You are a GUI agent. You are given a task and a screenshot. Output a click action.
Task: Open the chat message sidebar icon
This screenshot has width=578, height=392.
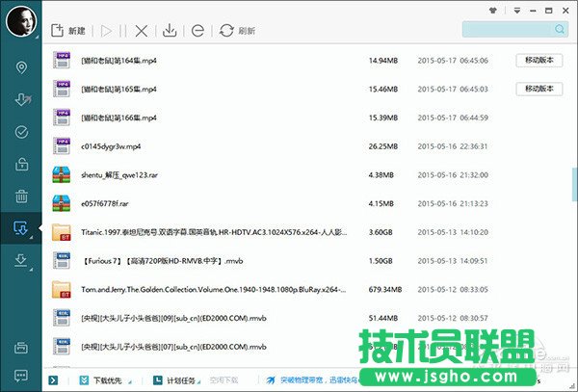[21, 376]
